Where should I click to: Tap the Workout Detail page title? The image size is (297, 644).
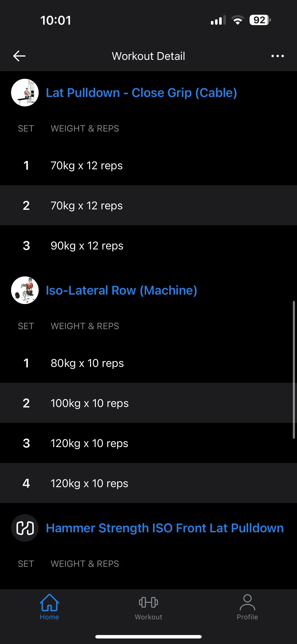point(148,56)
